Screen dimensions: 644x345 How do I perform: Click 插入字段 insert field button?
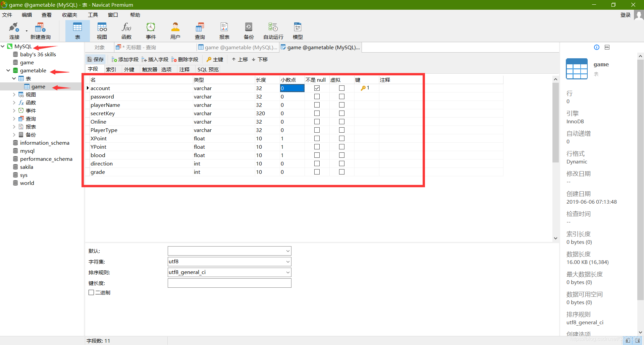pos(155,59)
